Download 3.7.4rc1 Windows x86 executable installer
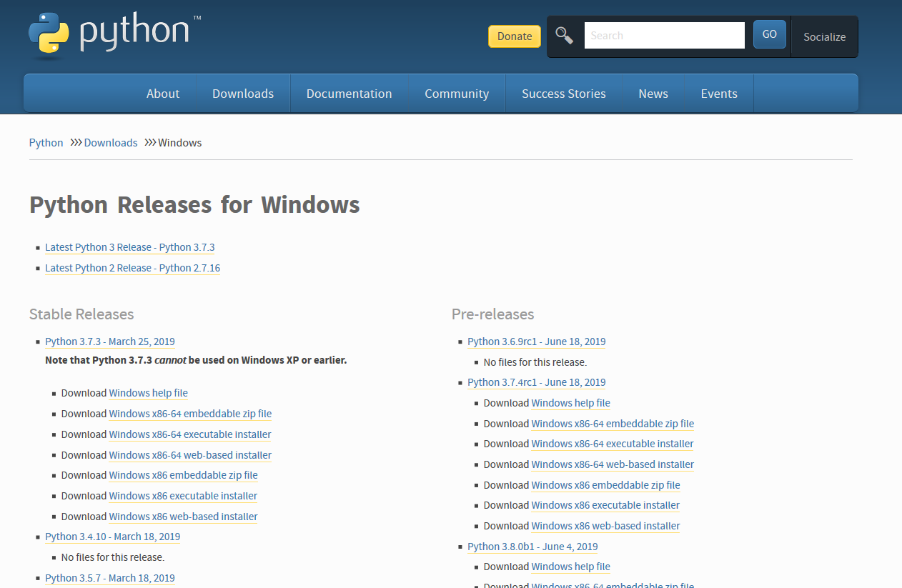Viewport: 902px width, 588px height. click(x=605, y=505)
